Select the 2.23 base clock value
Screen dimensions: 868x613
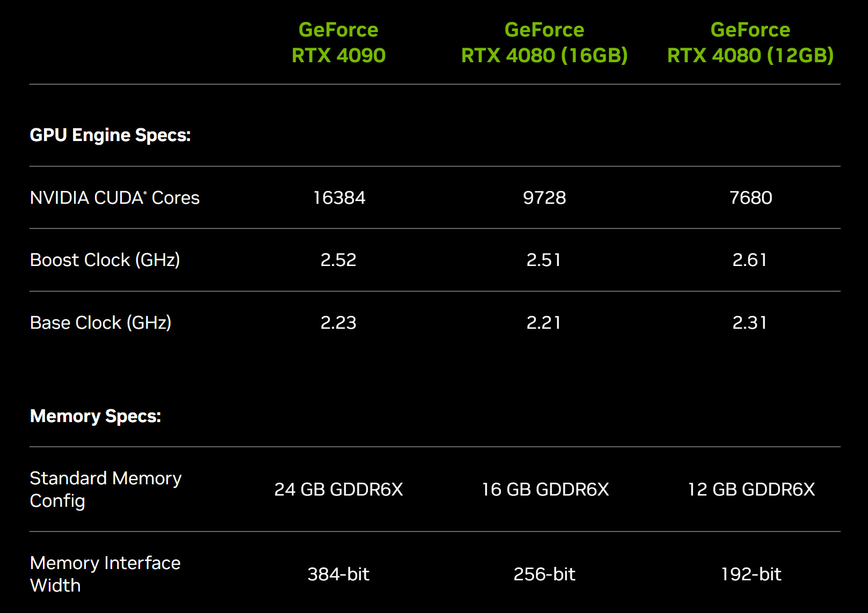coord(339,323)
